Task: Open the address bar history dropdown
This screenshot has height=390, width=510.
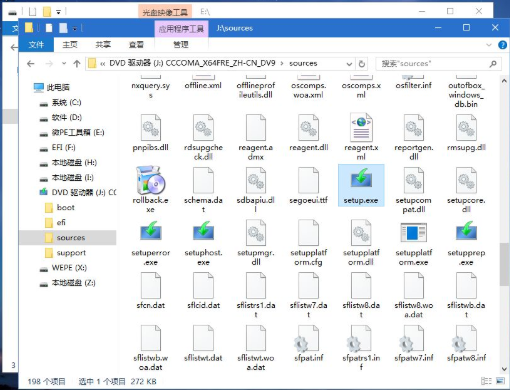Action: pyautogui.click(x=349, y=64)
